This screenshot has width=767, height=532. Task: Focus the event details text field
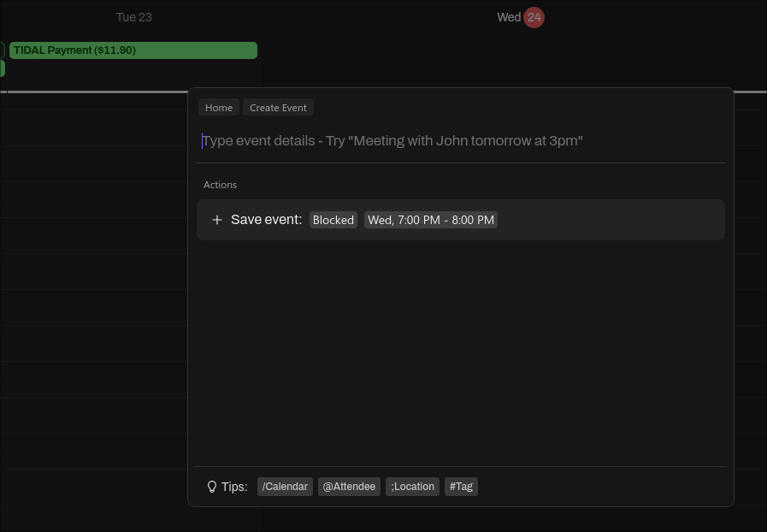[x=462, y=140]
